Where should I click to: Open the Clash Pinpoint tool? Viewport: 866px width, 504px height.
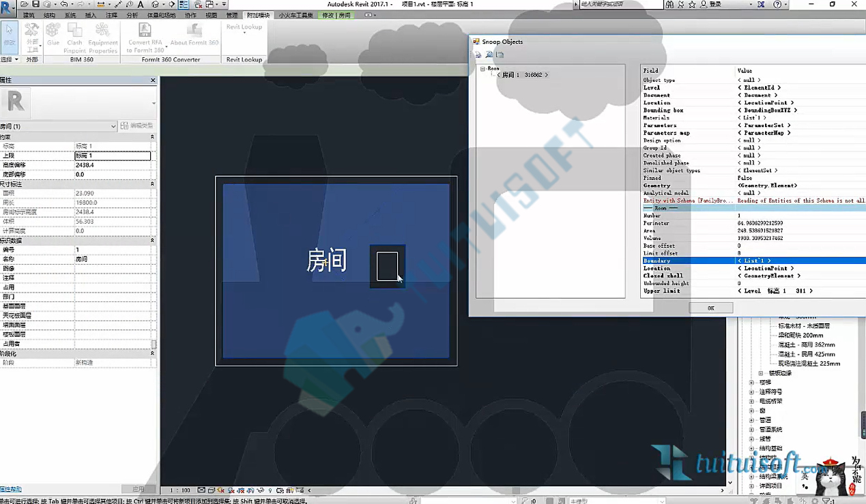coord(75,38)
